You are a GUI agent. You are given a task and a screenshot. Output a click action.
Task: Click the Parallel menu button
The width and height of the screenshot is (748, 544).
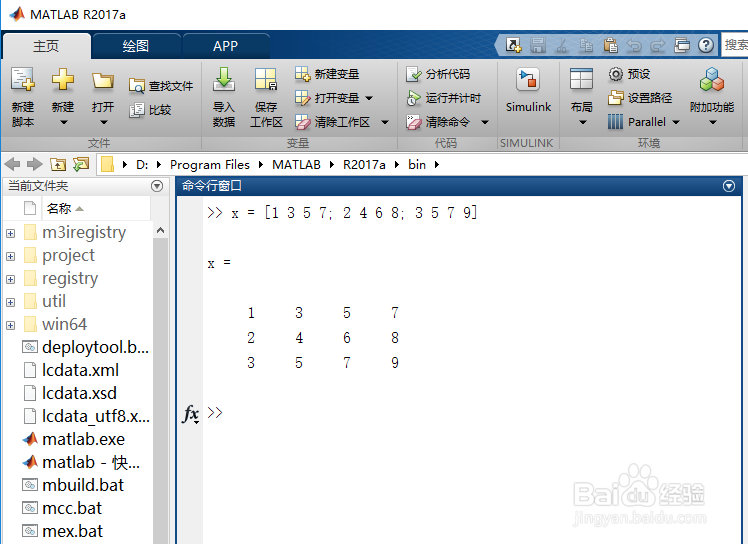(644, 122)
